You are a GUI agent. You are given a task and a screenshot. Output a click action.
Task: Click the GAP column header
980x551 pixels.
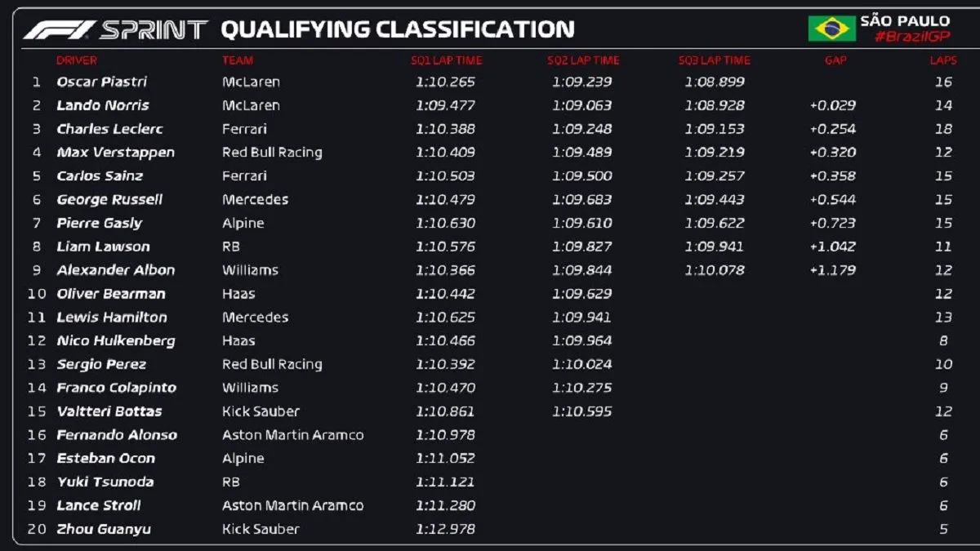[835, 60]
